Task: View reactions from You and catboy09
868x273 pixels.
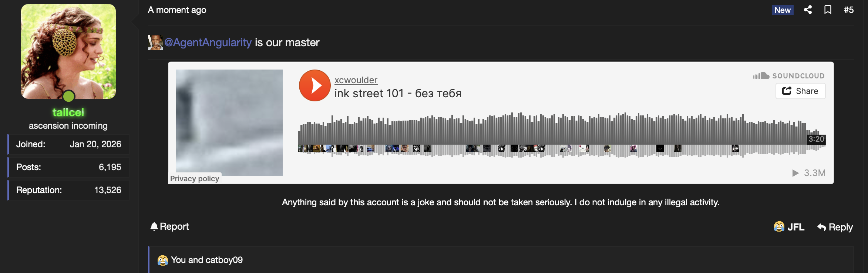Action: pyautogui.click(x=207, y=260)
